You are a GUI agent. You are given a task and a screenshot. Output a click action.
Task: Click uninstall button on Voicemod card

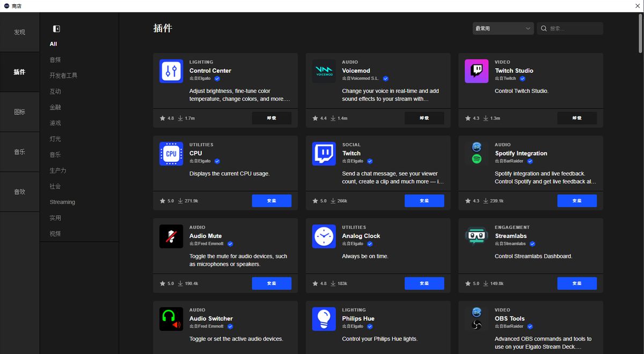pyautogui.click(x=425, y=118)
